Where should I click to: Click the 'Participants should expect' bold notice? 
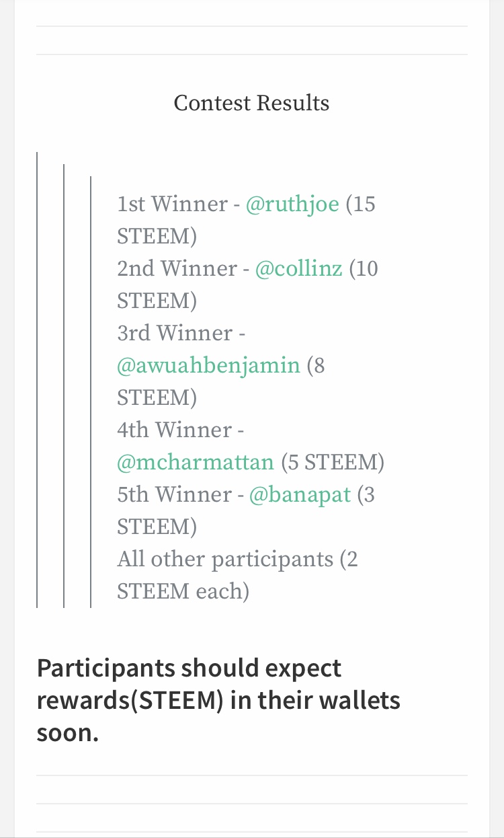coord(189,668)
